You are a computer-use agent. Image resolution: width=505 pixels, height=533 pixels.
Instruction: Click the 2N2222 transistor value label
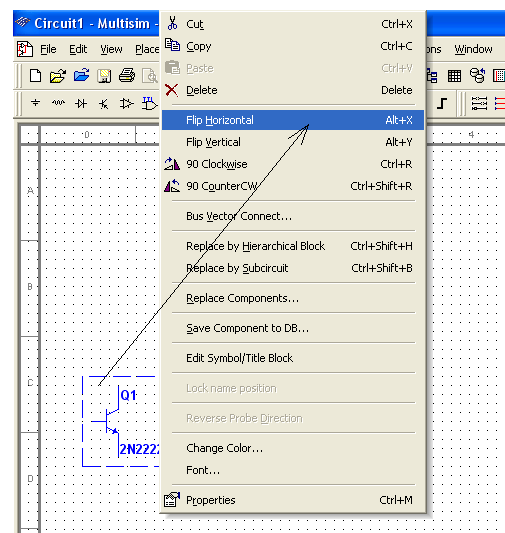[140, 449]
